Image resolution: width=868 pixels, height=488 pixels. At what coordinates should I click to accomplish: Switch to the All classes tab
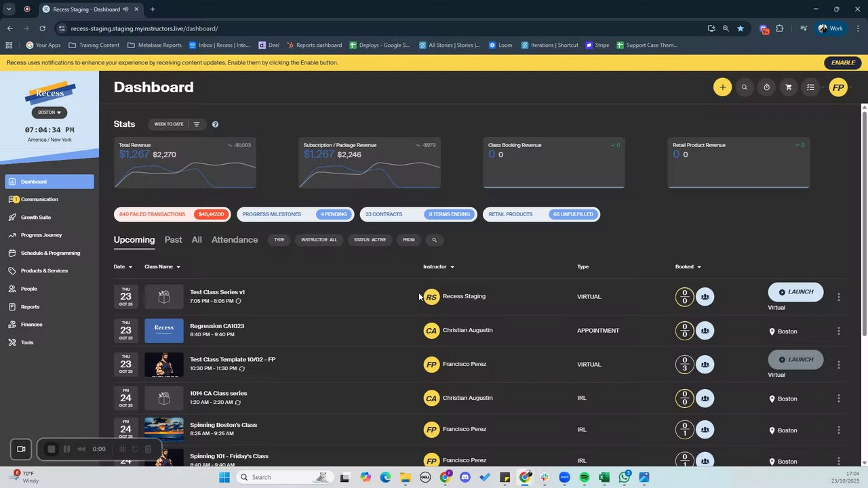pos(197,240)
